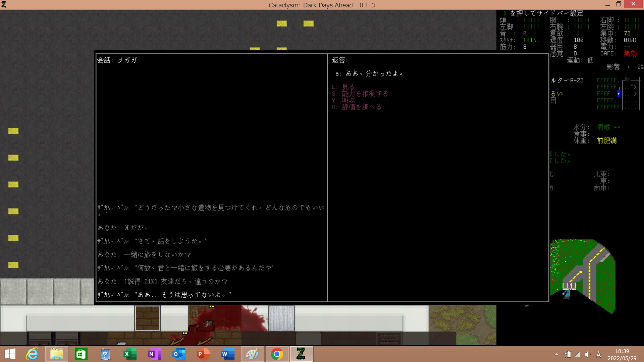Open the volume speaker tray control

[588, 354]
